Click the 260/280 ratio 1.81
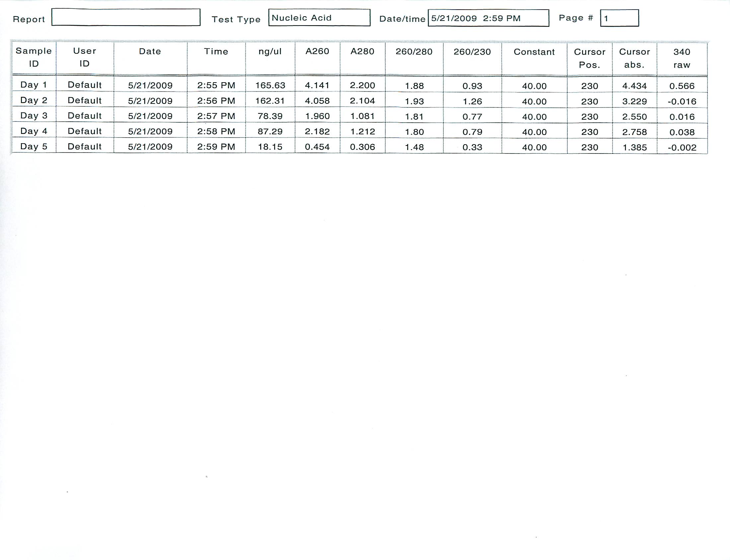This screenshot has width=730, height=560. [x=414, y=117]
